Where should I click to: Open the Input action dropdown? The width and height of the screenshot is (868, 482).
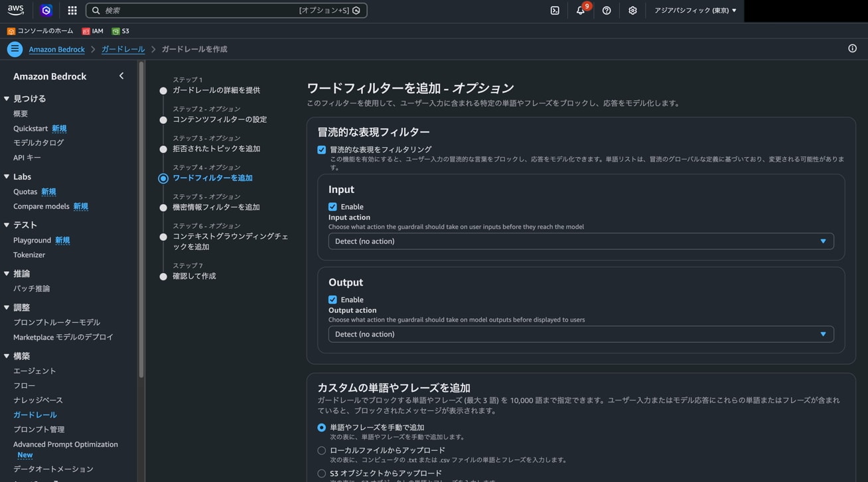(581, 241)
